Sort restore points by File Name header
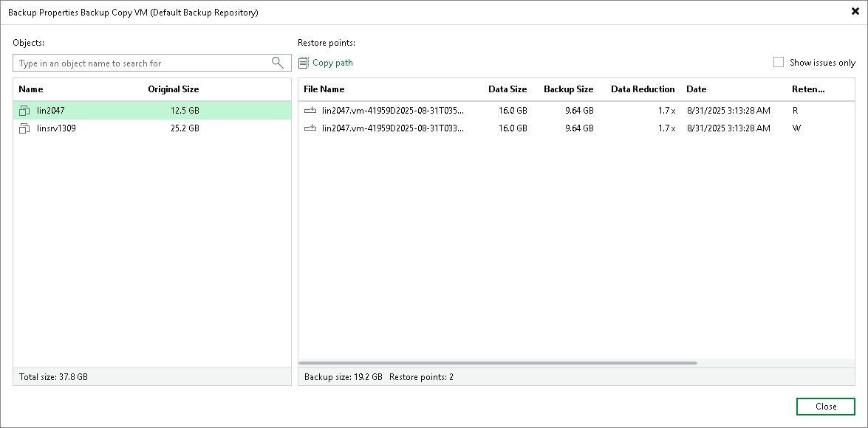The height and width of the screenshot is (428, 868). pos(324,89)
